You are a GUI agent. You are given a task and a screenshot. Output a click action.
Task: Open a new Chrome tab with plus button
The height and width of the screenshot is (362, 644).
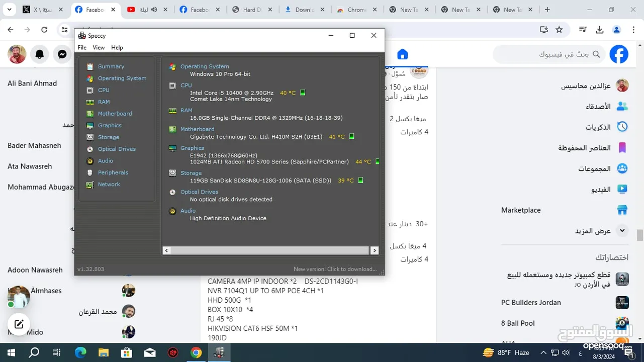(x=547, y=10)
